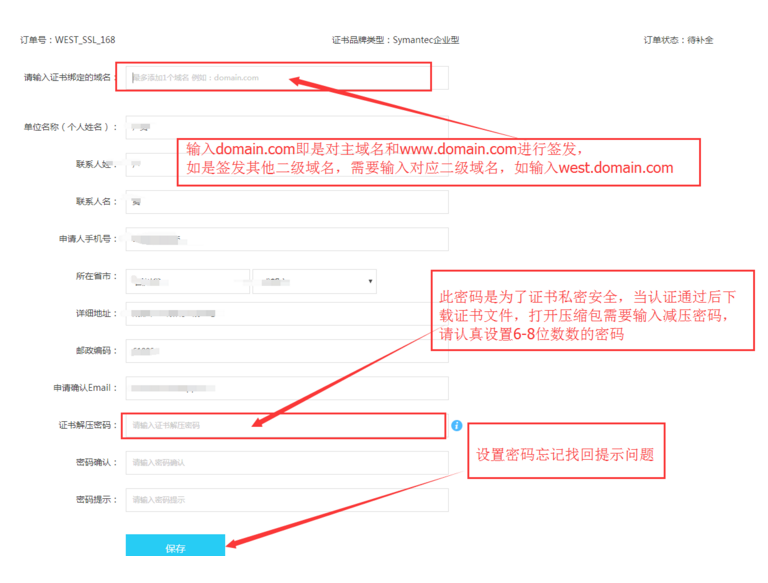Click the 密码提示 password hint field
The image size is (768, 583).
pyautogui.click(x=286, y=500)
